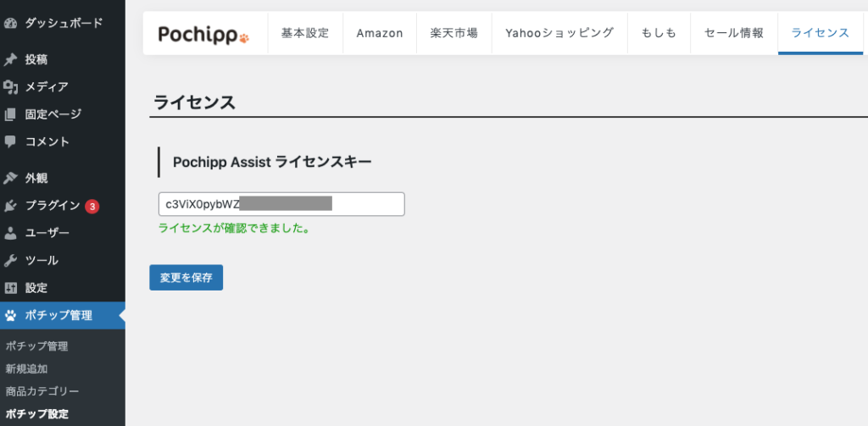
Task: Open the Yahooショッピング tab
Action: click(x=559, y=33)
